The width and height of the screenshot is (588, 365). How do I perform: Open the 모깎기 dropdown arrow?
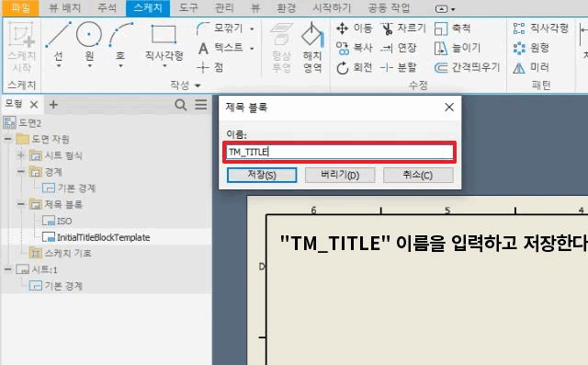252,29
